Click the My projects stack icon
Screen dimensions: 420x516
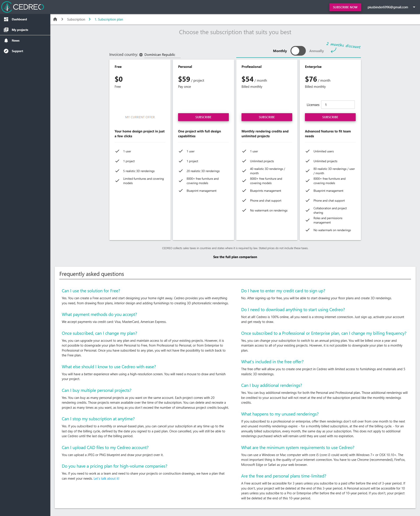click(6, 30)
